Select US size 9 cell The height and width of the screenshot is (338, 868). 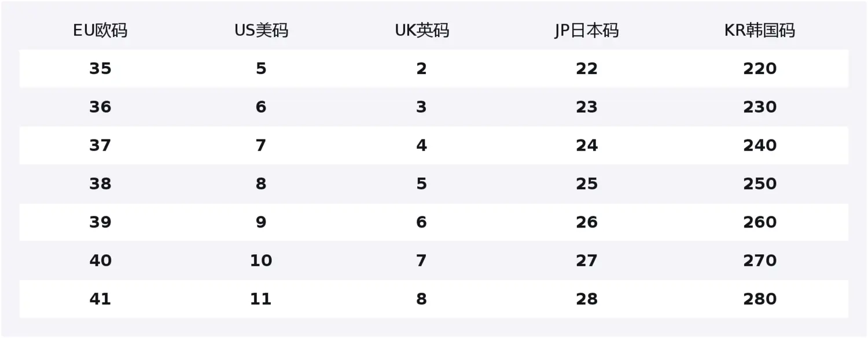[x=261, y=222]
